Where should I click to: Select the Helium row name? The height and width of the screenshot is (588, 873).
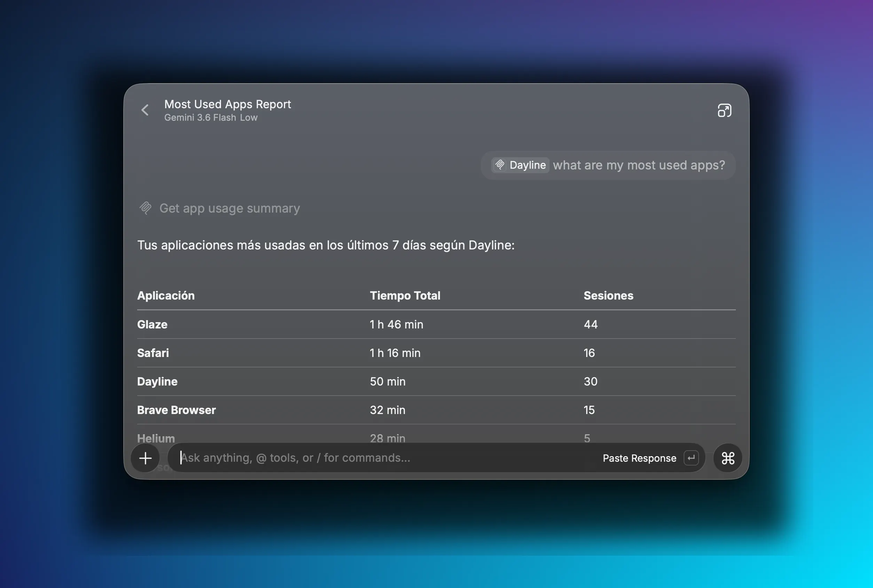(x=156, y=438)
